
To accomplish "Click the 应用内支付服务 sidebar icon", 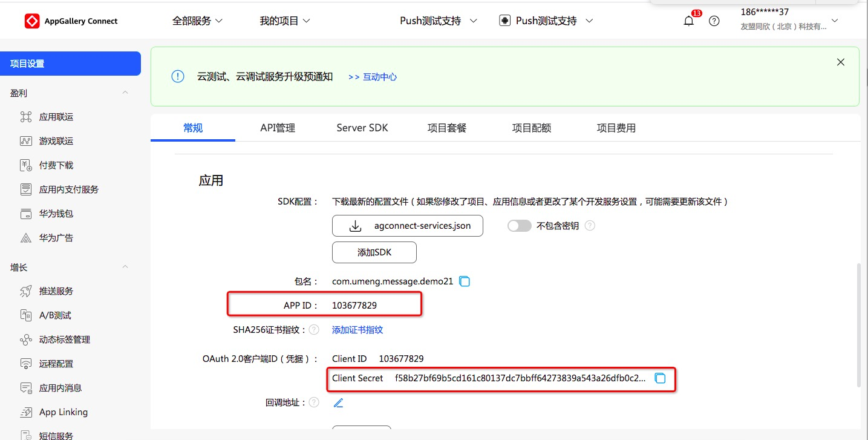I will [26, 189].
